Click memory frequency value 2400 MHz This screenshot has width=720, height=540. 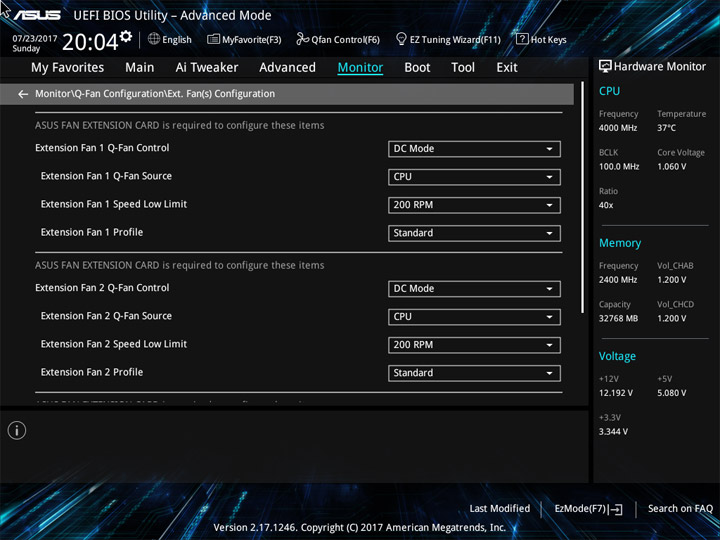click(x=618, y=280)
